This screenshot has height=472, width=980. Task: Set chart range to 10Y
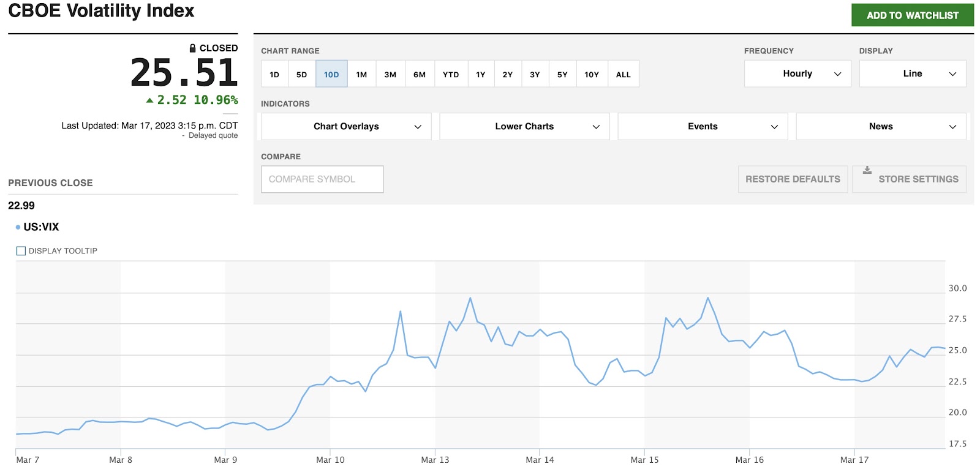coord(592,74)
